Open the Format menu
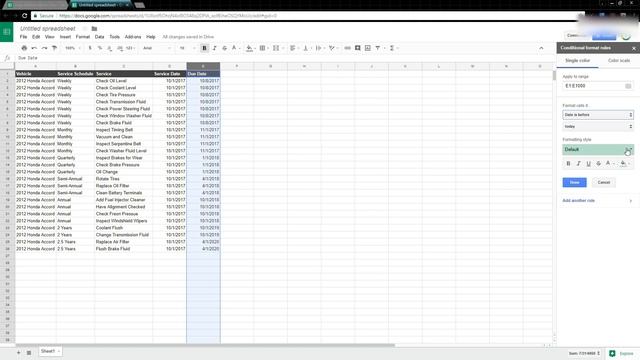The width and height of the screenshot is (640, 360). point(82,37)
